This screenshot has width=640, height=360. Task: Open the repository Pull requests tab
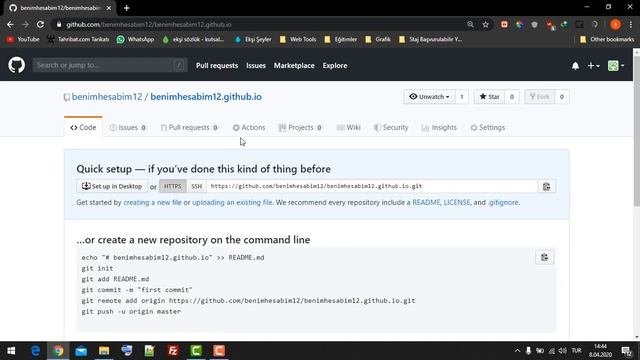[x=189, y=127]
